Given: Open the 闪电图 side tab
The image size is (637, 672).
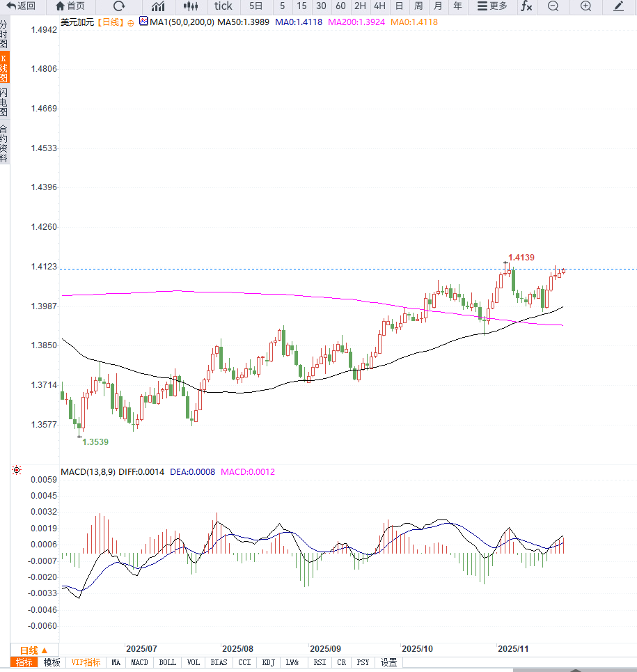Looking at the screenshot, I should point(4,102).
